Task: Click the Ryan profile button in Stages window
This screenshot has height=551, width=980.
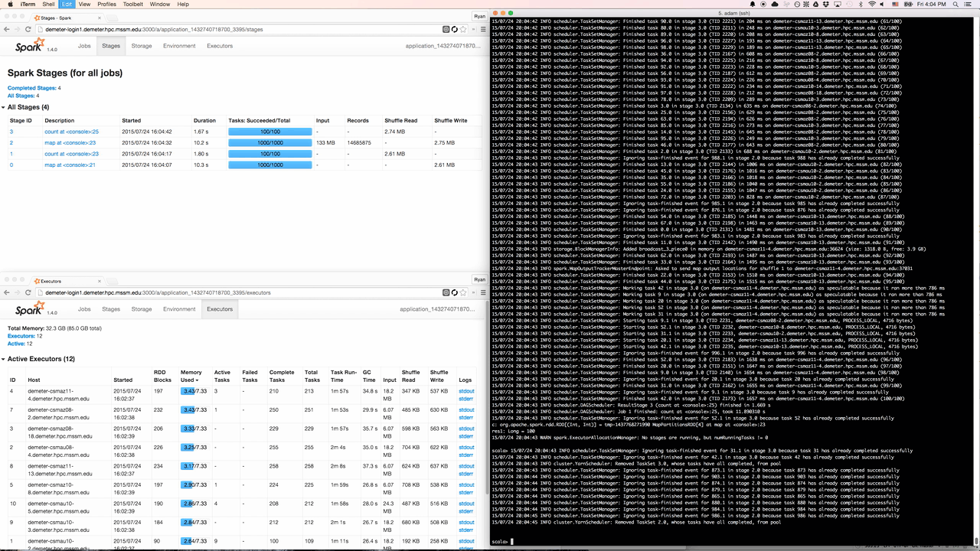Action: pos(479,15)
